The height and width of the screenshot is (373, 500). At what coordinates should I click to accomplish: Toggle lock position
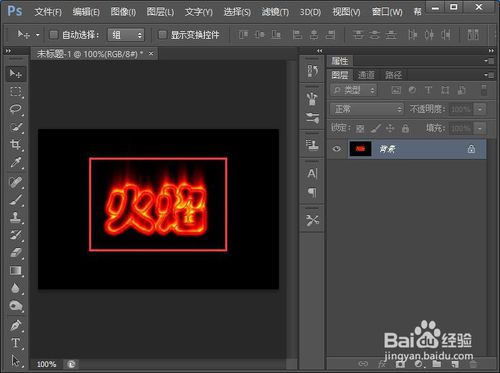pyautogui.click(x=390, y=128)
